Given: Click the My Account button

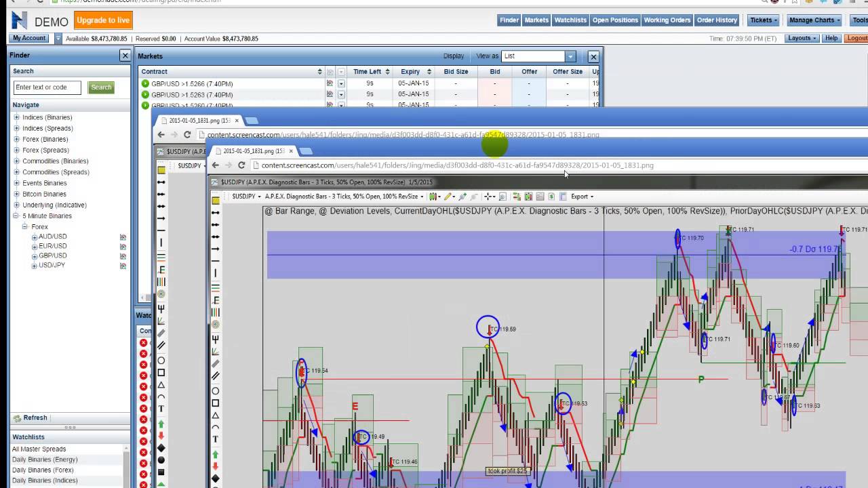Looking at the screenshot, I should [29, 39].
